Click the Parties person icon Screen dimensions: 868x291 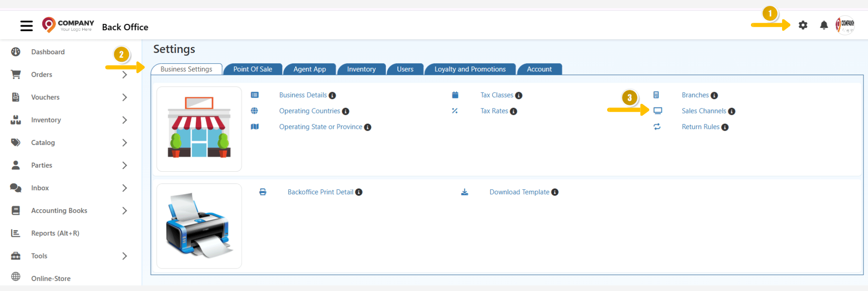[x=16, y=165]
